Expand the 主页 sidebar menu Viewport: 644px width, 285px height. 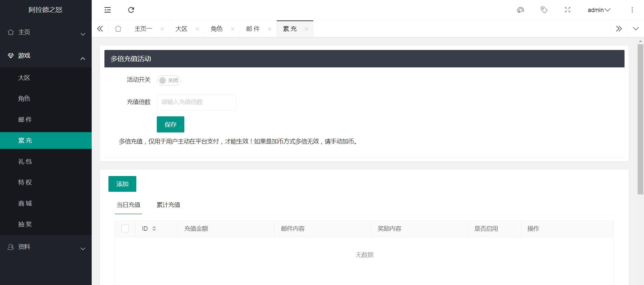(46, 33)
